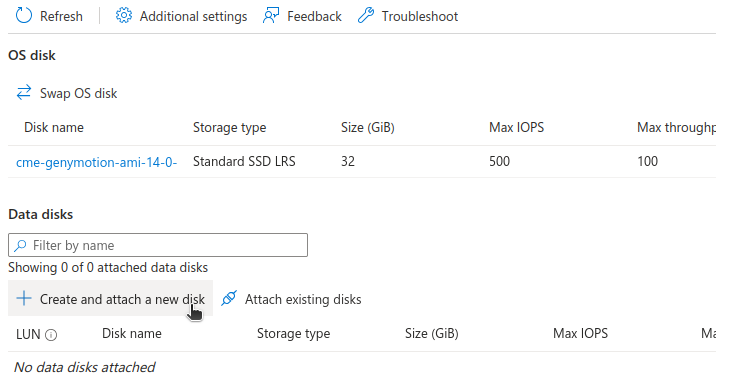Screen dimensions: 736x387
Task: Focus the Filter by name field
Action: (158, 245)
